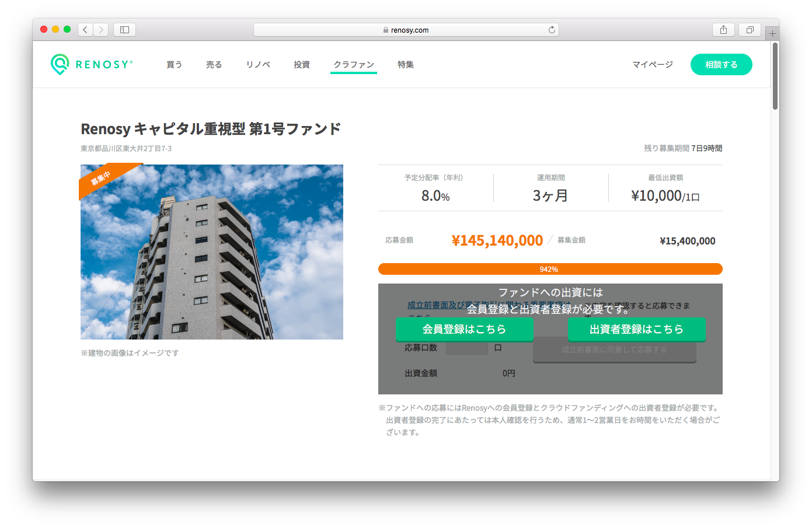The height and width of the screenshot is (528, 812).
Task: Click 会員登録はこちら button
Action: [464, 329]
